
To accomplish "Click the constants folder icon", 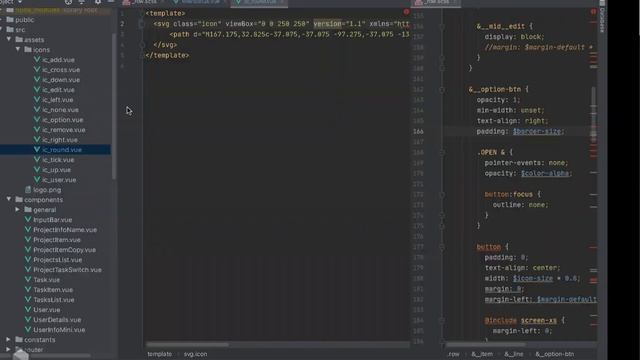I will click(x=19, y=340).
